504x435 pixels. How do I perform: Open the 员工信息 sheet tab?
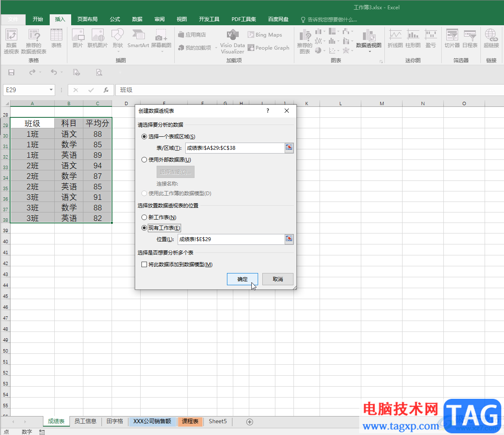tap(85, 421)
